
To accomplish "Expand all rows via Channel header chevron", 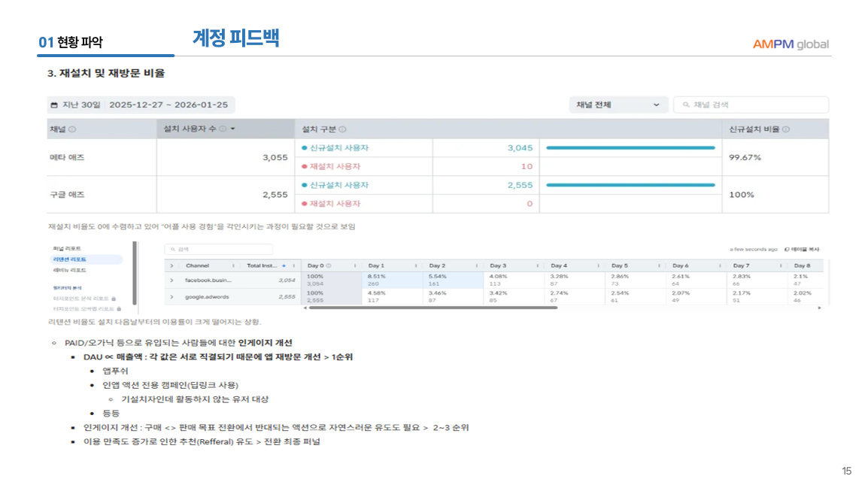I will (171, 265).
